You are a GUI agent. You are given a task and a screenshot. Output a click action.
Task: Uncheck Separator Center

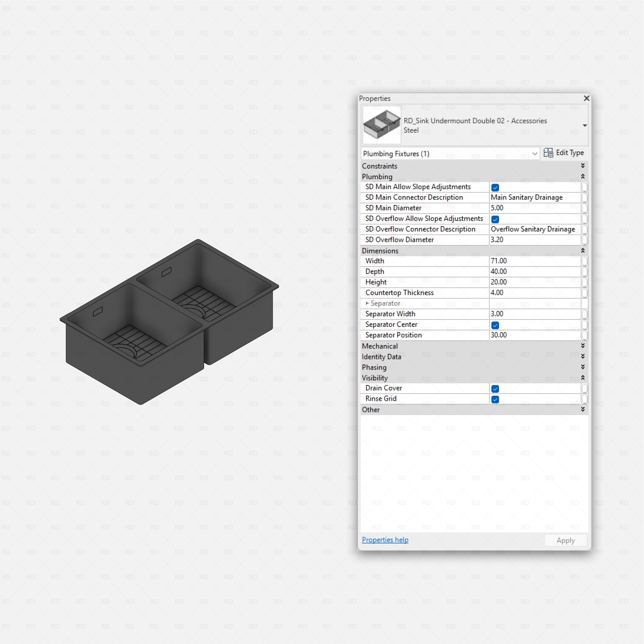(495, 325)
